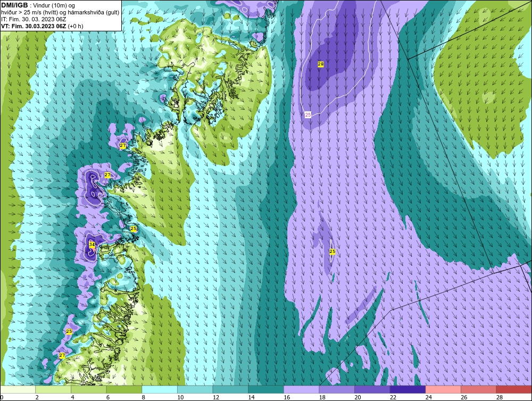This screenshot has width=532, height=401.
Task: Select the 16–18 m/s light purple legend swatch
Action: [x=301, y=389]
